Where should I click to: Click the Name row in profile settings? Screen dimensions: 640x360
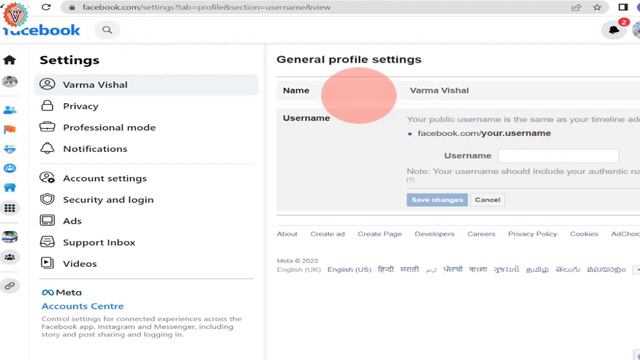(x=458, y=91)
